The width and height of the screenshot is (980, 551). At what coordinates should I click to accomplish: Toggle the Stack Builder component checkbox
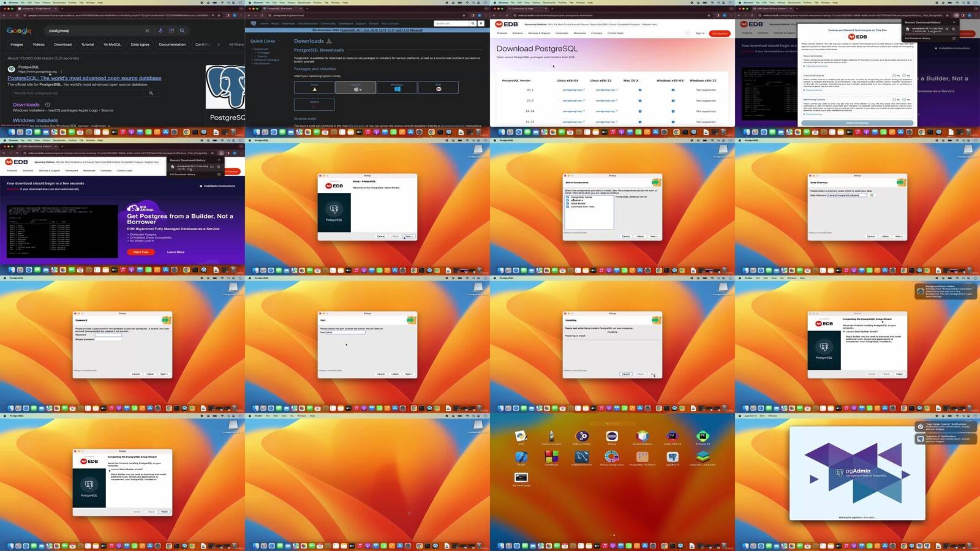(567, 203)
